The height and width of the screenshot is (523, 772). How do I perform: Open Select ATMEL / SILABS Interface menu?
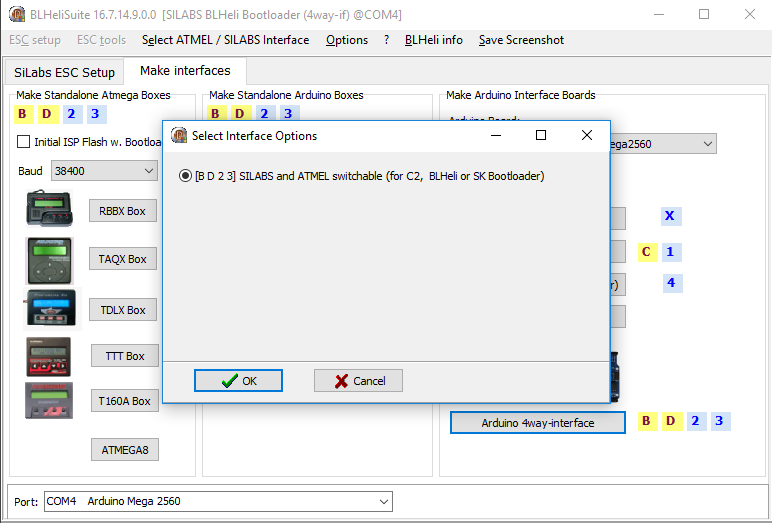(x=225, y=40)
